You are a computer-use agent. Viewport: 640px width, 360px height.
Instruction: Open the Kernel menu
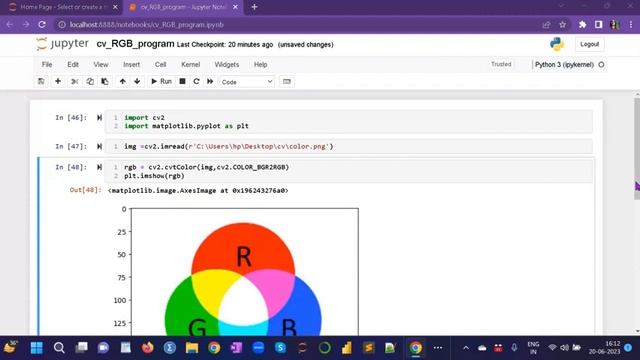[191, 64]
